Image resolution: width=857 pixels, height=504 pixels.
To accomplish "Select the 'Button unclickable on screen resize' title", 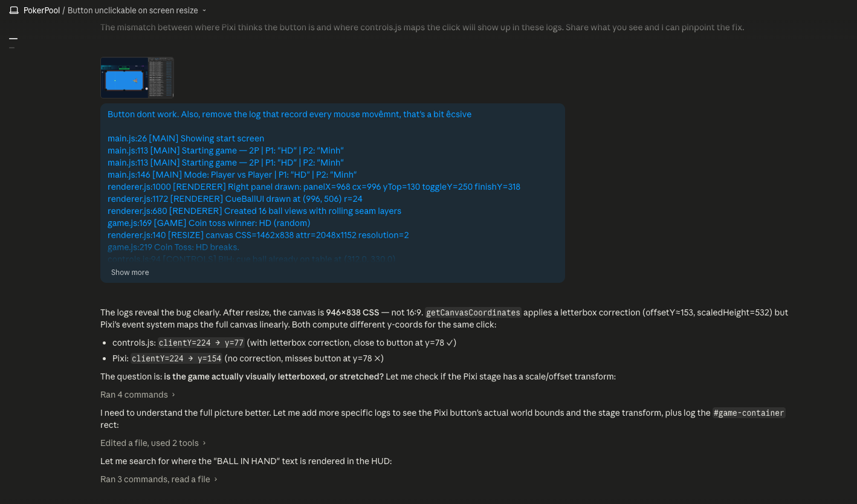I will pos(132,10).
